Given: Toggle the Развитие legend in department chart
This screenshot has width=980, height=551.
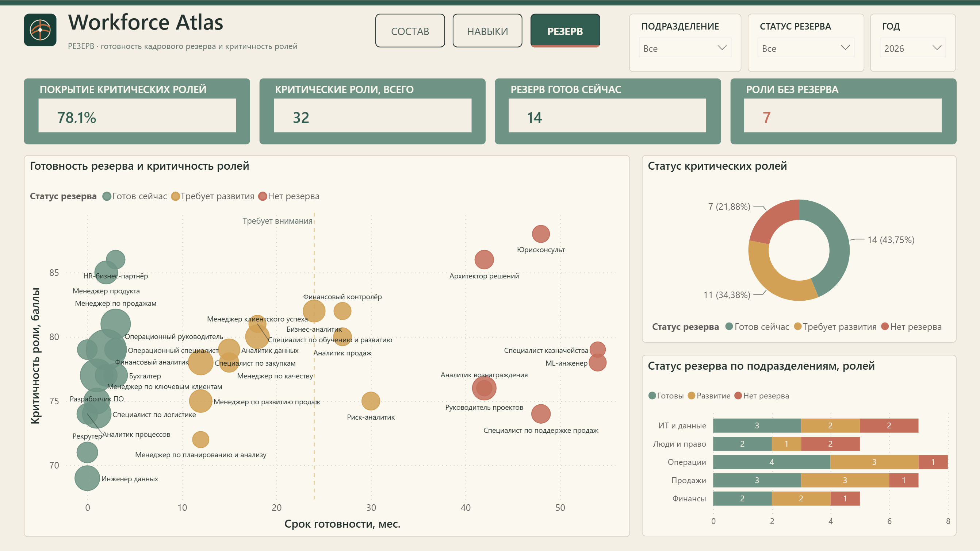Looking at the screenshot, I should [709, 396].
